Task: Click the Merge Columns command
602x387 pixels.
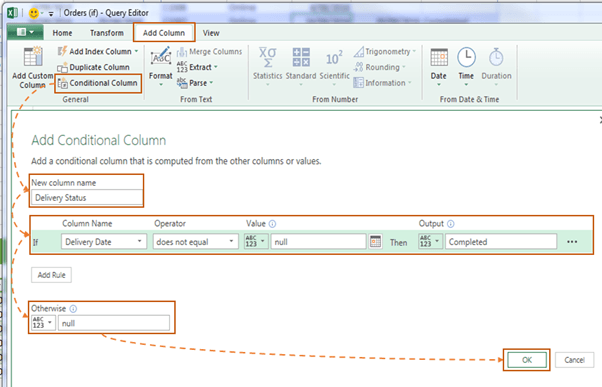Action: 209,51
